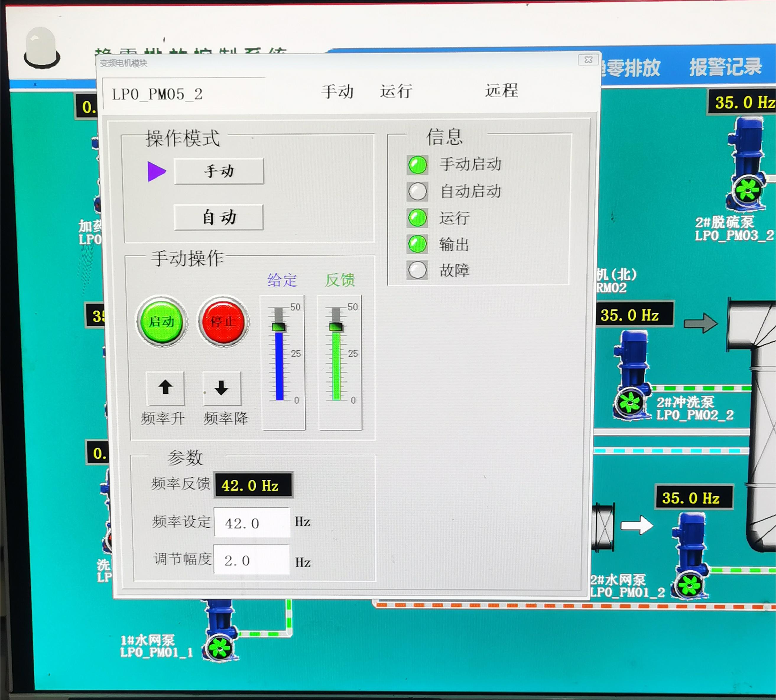
Task: Click the 自动启动 indicator lamp
Action: pos(417,192)
